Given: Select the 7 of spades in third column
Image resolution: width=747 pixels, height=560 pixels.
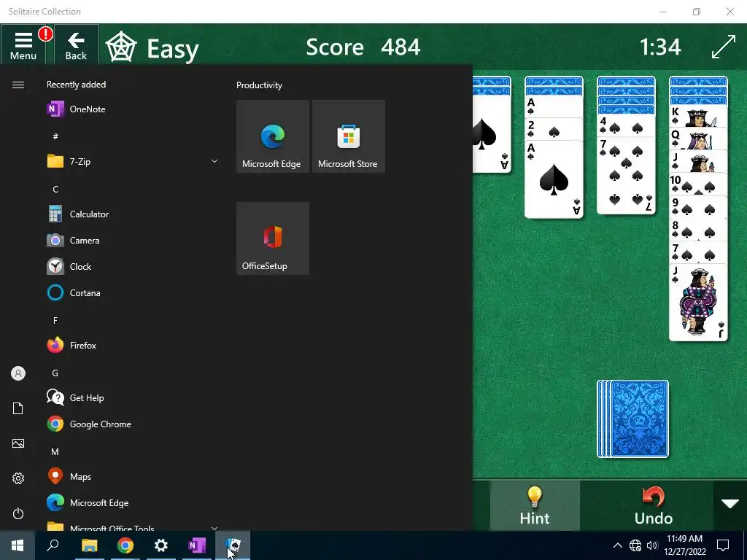Looking at the screenshot, I should (626, 175).
